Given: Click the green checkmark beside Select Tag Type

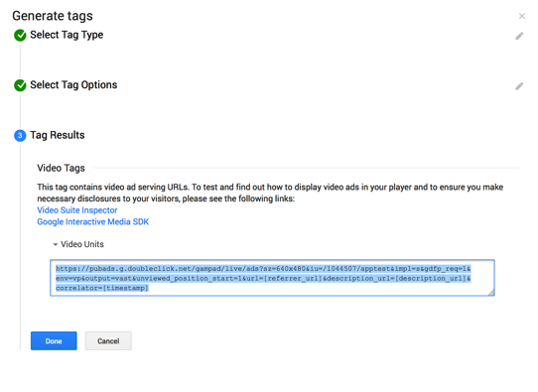Looking at the screenshot, I should 20,35.
